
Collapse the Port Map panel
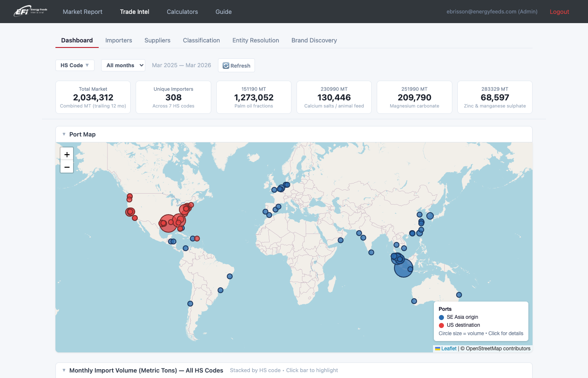coord(63,134)
